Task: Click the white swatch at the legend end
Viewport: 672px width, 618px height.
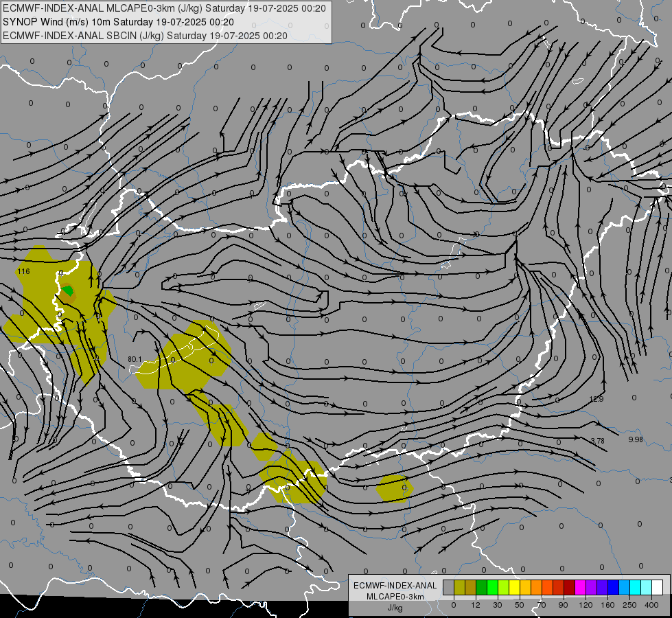Action: (657, 587)
